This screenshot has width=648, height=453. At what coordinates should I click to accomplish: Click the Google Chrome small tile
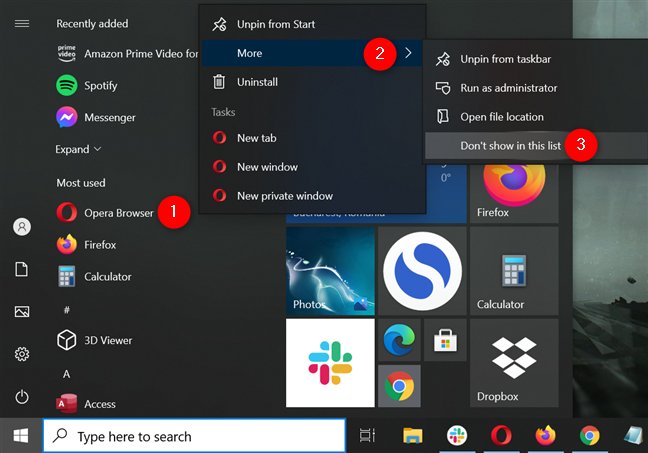(398, 386)
